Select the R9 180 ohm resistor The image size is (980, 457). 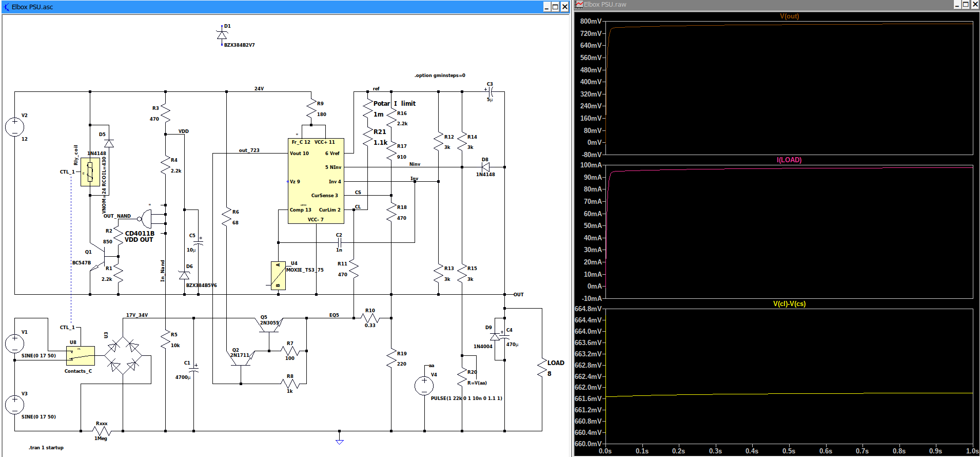click(311, 109)
